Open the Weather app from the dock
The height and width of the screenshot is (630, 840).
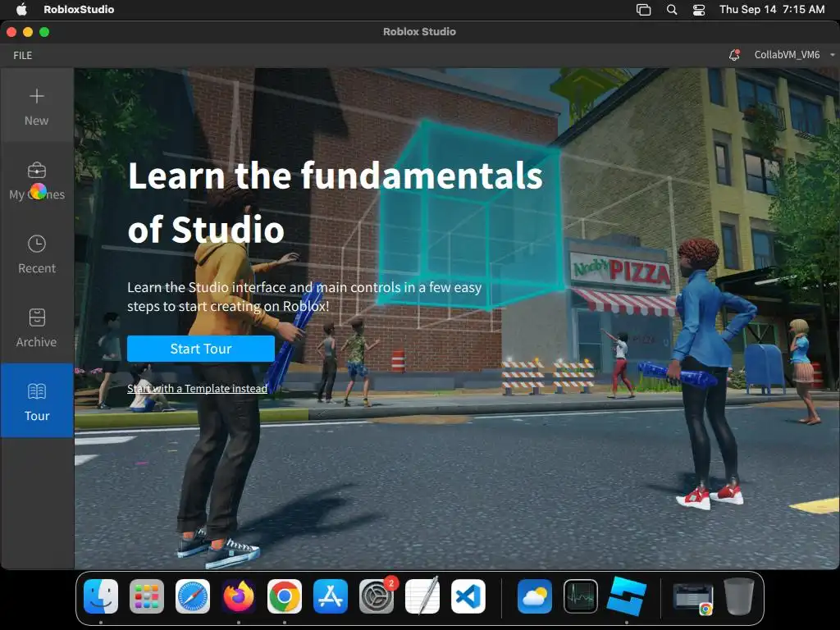[535, 596]
